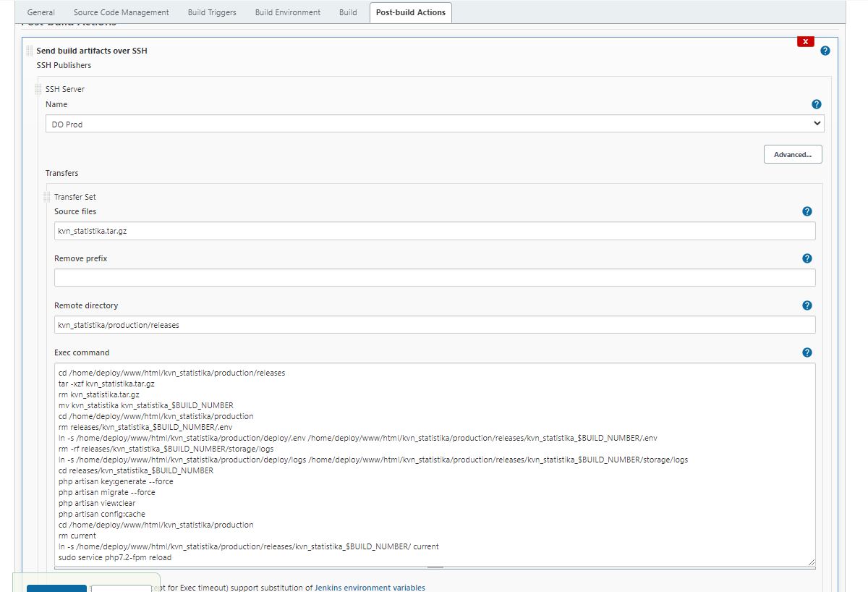Open help for Exec command

(807, 352)
